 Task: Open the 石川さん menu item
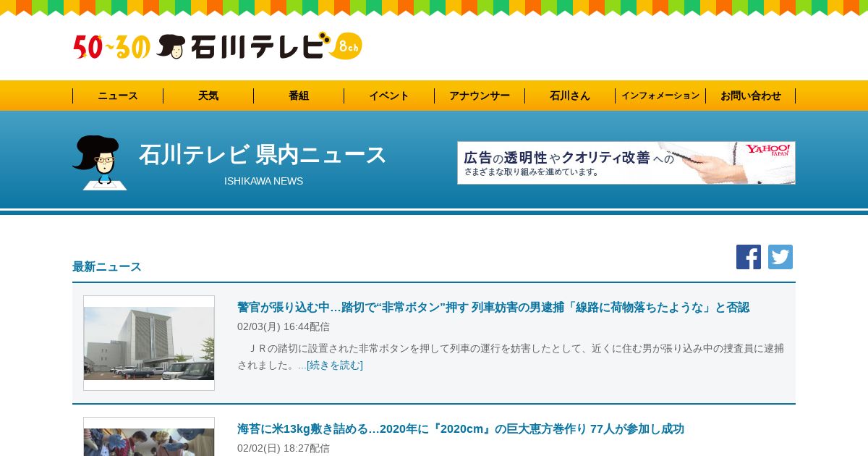[570, 96]
